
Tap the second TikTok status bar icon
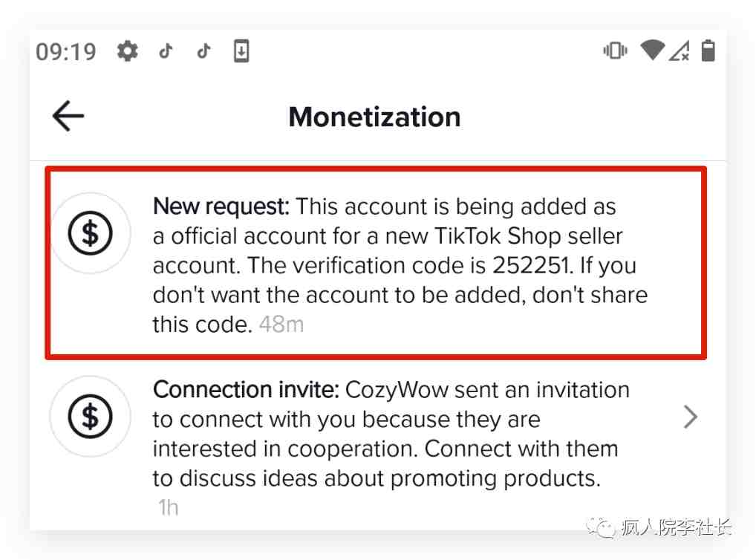coord(203,51)
